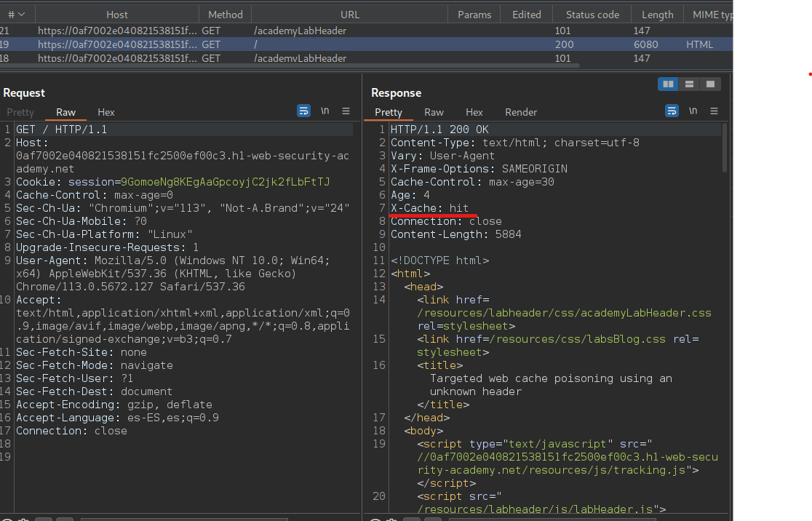Toggle word wrap in Request panel
Screen dimensions: 812x521
tap(303, 111)
